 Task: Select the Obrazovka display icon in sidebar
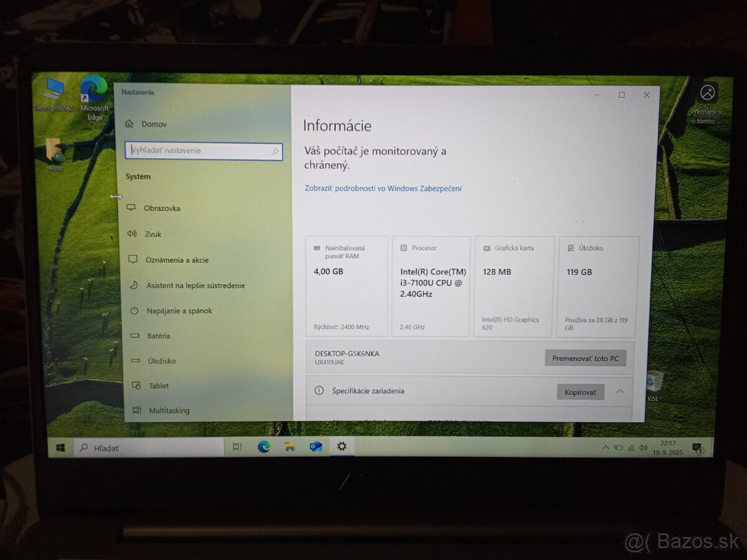tap(131, 208)
